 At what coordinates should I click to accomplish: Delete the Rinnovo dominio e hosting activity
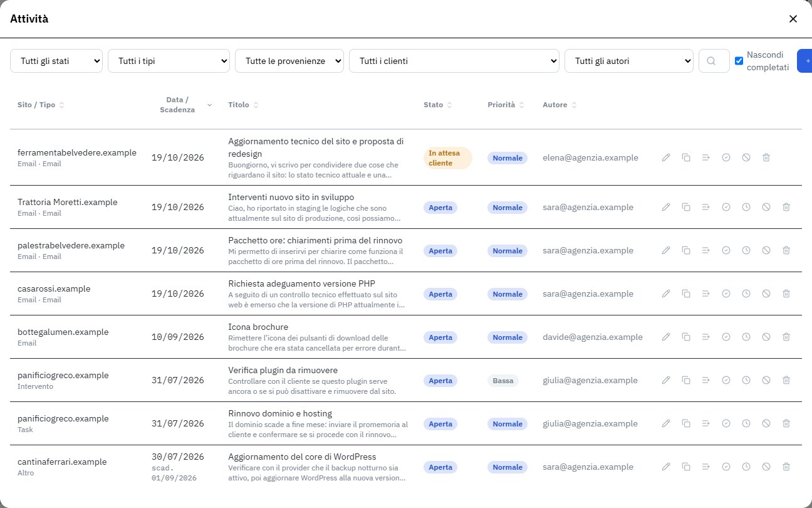click(x=786, y=423)
